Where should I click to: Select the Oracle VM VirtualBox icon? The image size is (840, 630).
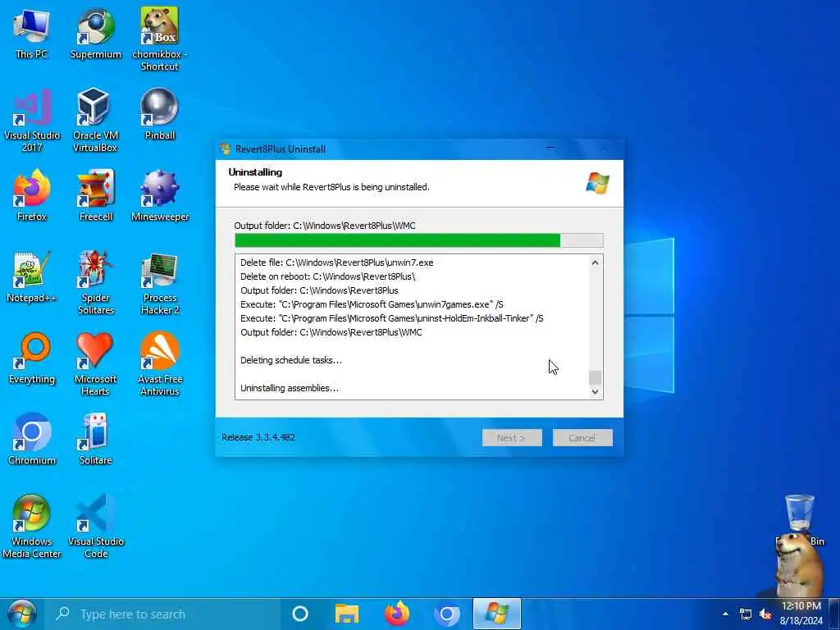tap(95, 121)
